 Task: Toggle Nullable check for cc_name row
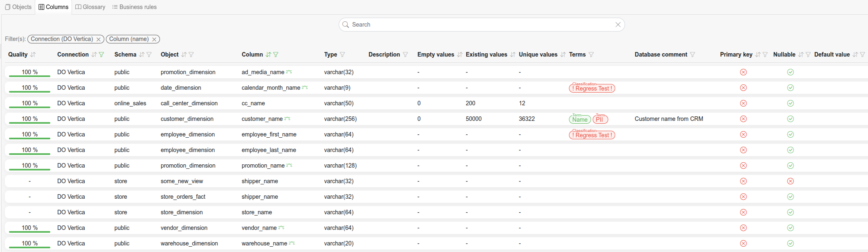[x=790, y=103]
